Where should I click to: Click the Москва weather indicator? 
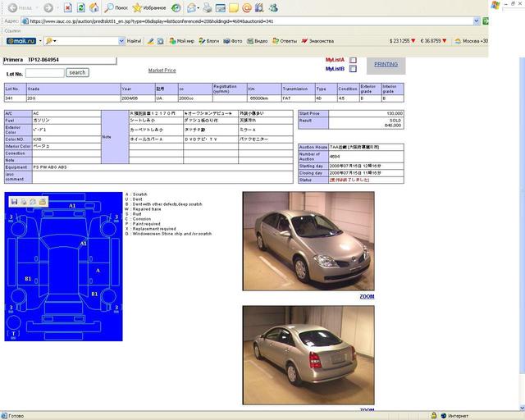click(472, 41)
